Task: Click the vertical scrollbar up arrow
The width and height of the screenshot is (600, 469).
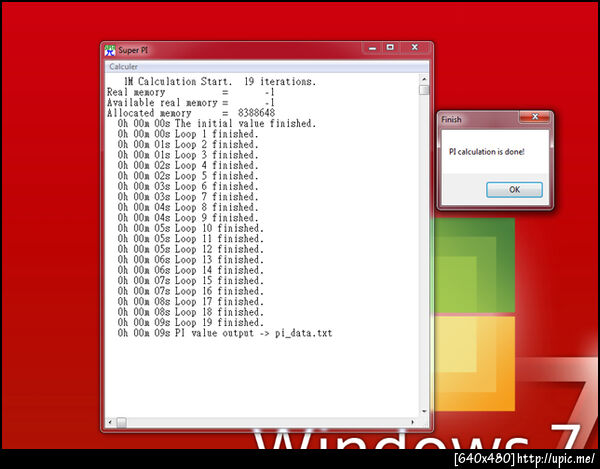Action: [x=424, y=80]
